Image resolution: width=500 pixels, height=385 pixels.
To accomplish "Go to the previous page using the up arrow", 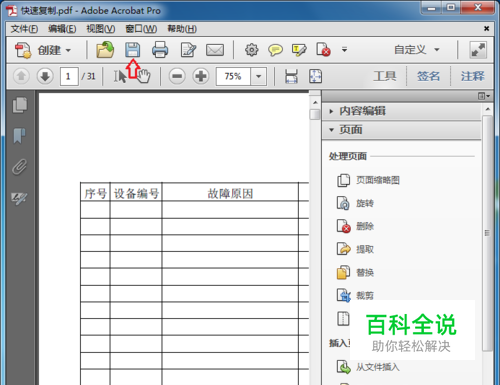I will pyautogui.click(x=21, y=76).
